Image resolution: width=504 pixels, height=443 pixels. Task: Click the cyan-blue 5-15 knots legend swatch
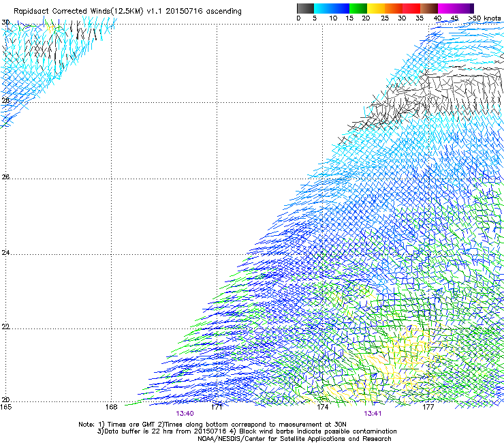pyautogui.click(x=332, y=8)
